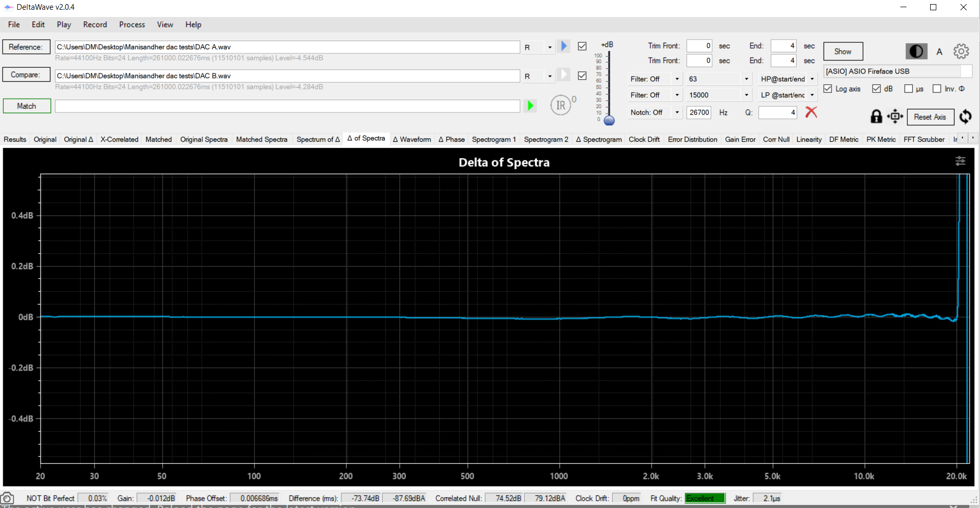This screenshot has height=508, width=980.
Task: Switch to the Δ Waveform tab
Action: [412, 139]
